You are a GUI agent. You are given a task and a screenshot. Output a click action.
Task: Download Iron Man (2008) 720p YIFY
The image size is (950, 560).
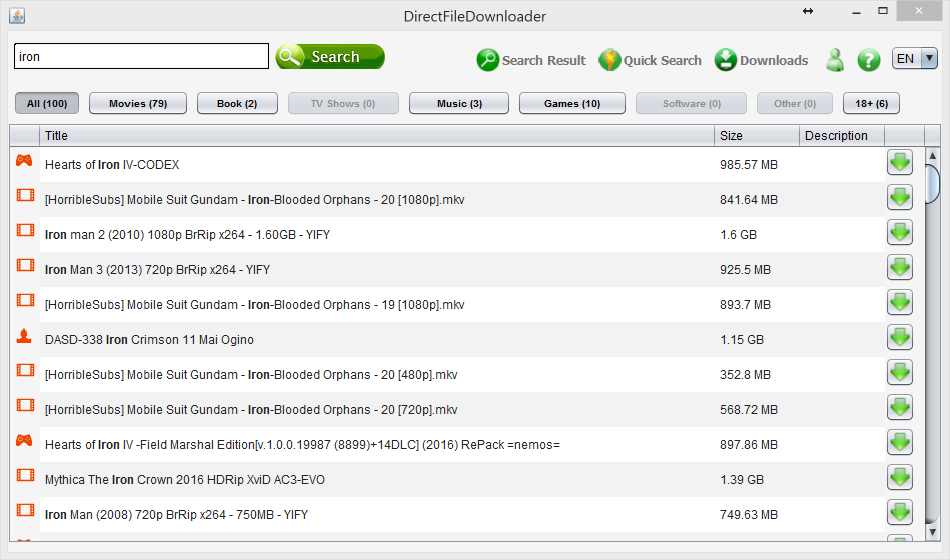pos(900,512)
